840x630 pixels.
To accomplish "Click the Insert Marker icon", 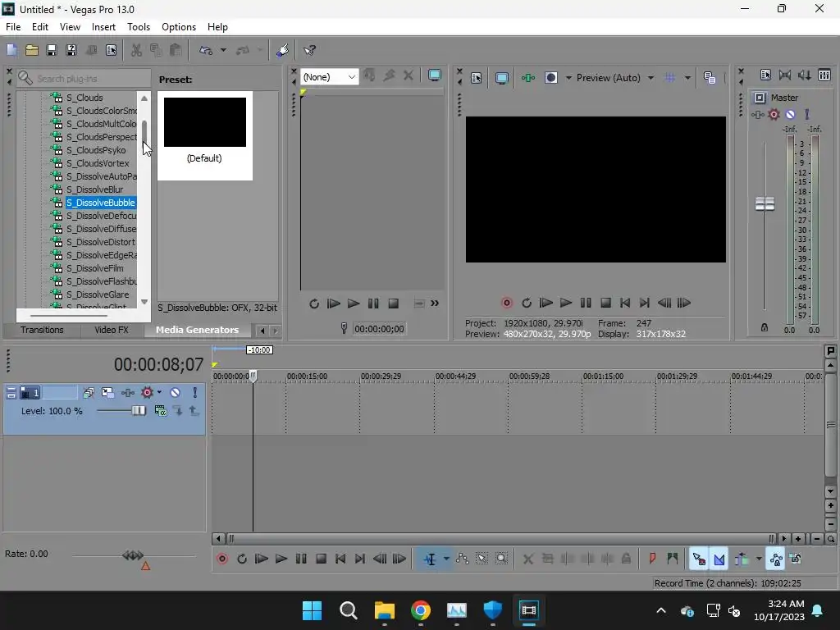I will [x=652, y=559].
